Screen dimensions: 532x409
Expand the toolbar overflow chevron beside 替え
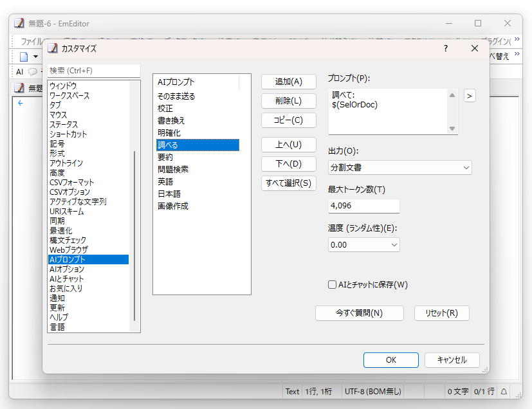(517, 53)
